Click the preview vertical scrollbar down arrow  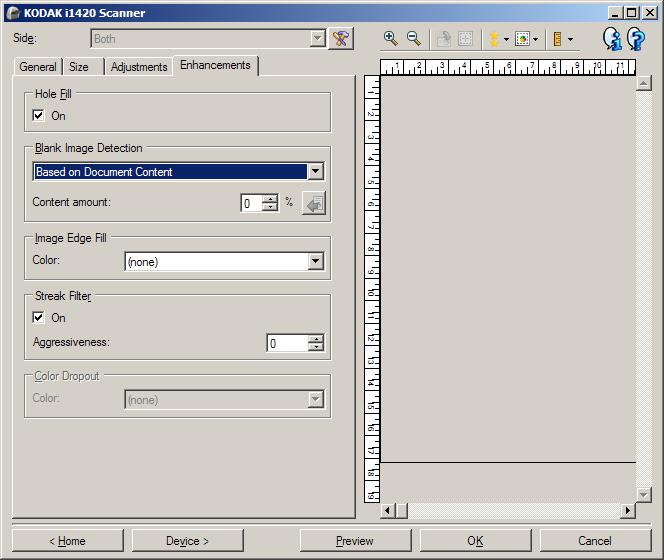643,495
